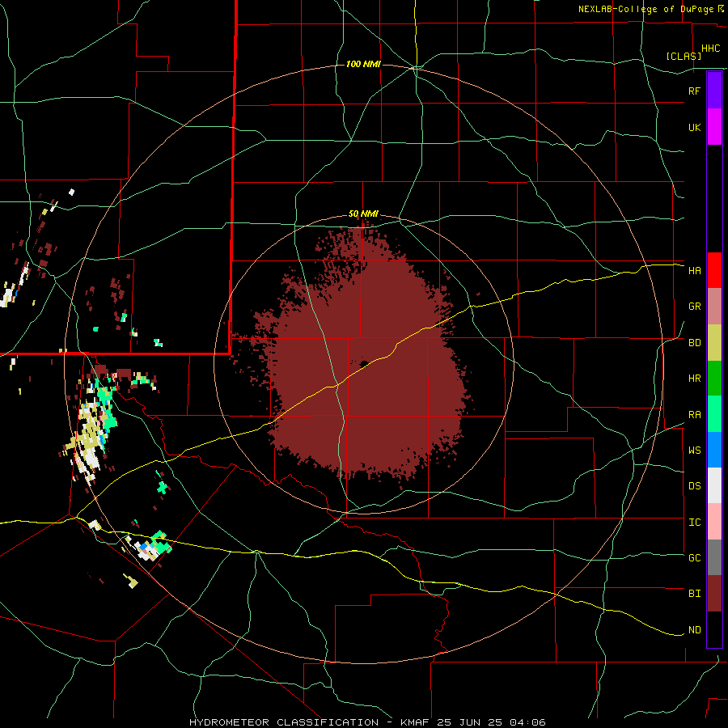Click the 'HA' legend label
Image resolution: width=728 pixels, height=728 pixels.
694,270
